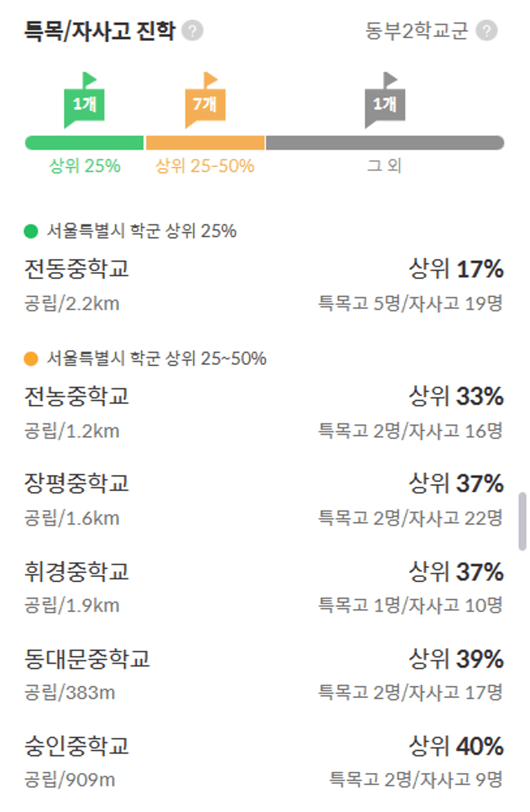Image resolution: width=530 pixels, height=812 pixels.
Task: Open 장평중학교 school entry
Action: (263, 499)
